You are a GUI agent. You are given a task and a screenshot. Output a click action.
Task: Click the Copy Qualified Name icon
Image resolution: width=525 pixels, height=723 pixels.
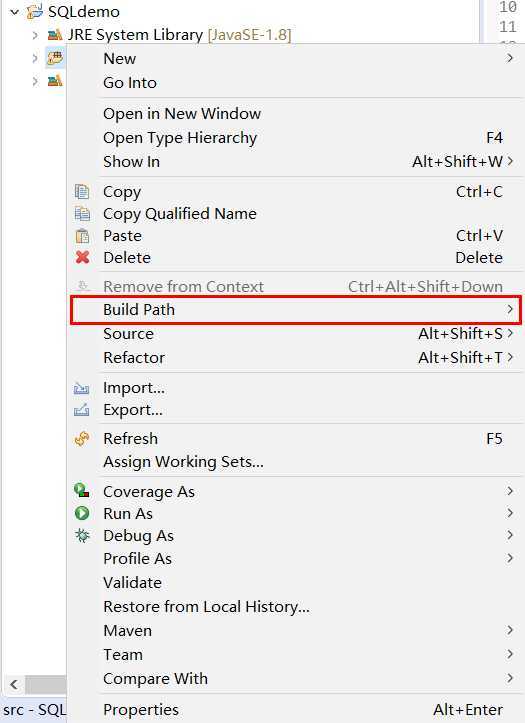coord(82,213)
